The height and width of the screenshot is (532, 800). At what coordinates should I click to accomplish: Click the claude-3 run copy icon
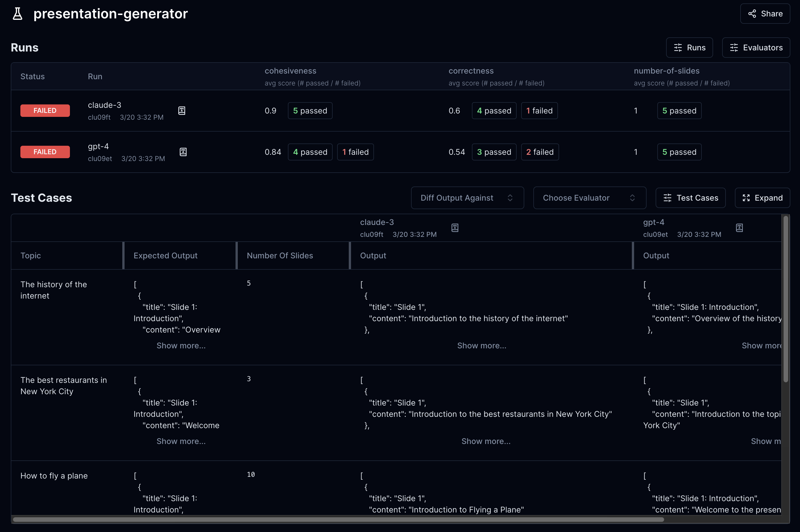(182, 110)
